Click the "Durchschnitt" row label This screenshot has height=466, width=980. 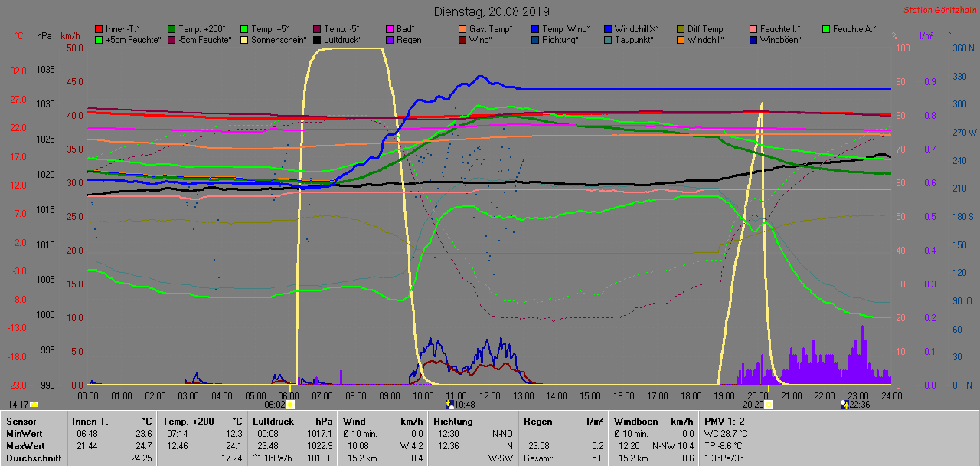click(32, 458)
